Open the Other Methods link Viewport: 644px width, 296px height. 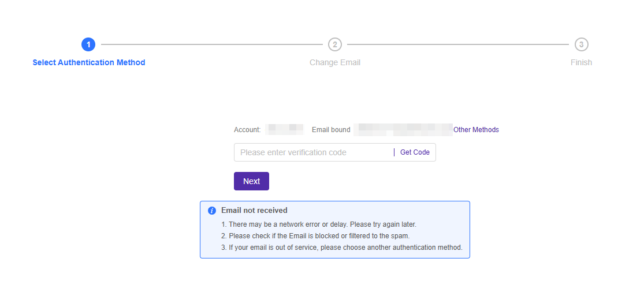click(x=476, y=130)
